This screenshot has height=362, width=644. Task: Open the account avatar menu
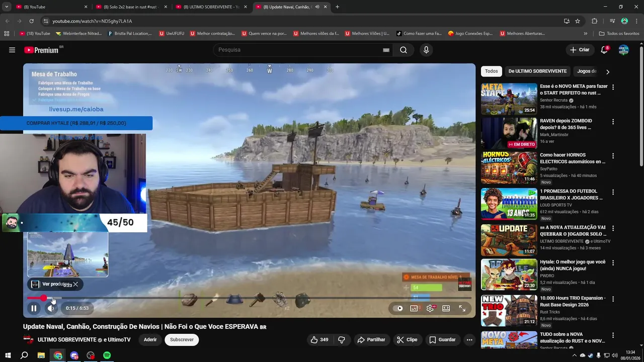tap(623, 50)
